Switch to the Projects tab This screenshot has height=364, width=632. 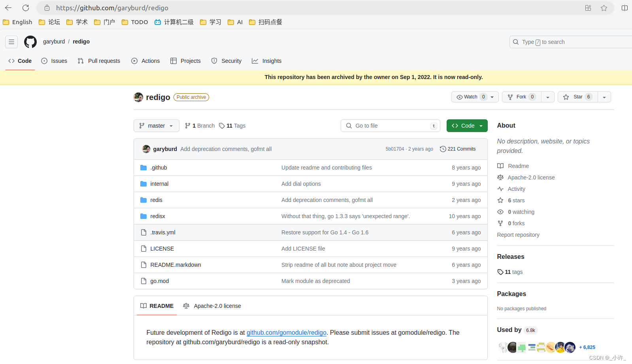(185, 61)
